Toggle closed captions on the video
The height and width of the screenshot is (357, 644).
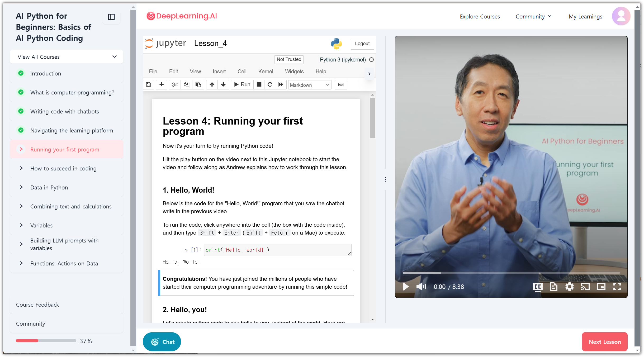click(538, 287)
